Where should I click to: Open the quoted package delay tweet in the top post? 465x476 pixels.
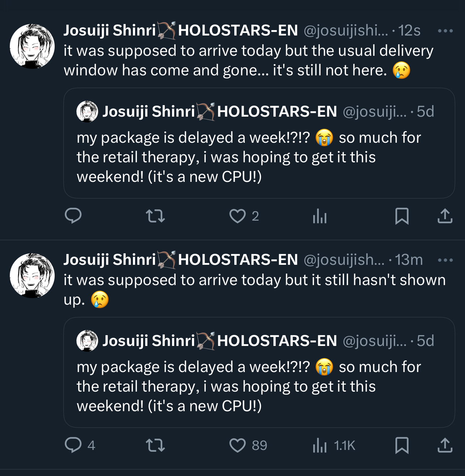[259, 158]
